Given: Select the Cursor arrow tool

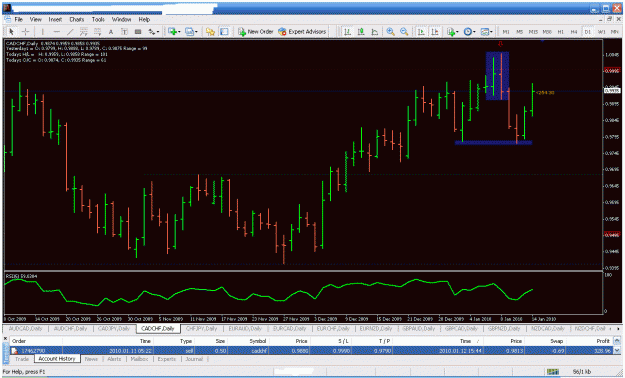Looking at the screenshot, I should coord(12,32).
